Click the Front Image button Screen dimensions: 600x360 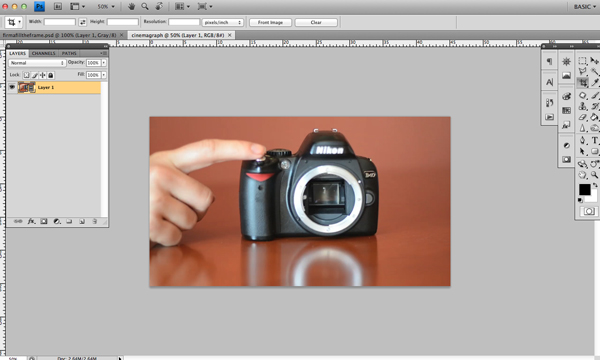(x=270, y=22)
